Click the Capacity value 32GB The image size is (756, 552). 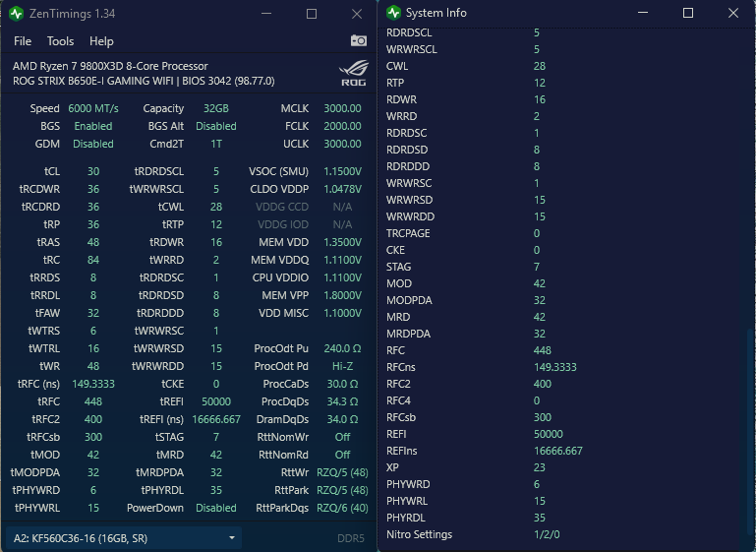[216, 108]
